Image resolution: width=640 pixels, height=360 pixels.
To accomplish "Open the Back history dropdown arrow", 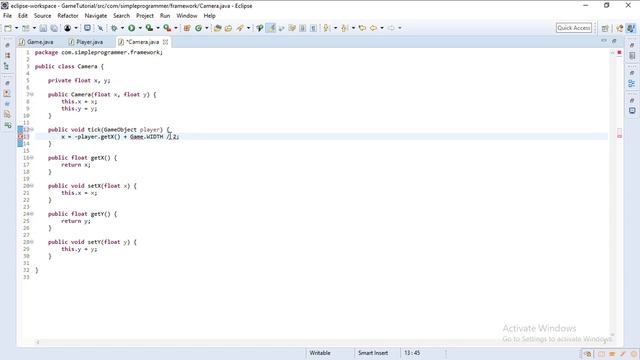I will coord(382,28).
